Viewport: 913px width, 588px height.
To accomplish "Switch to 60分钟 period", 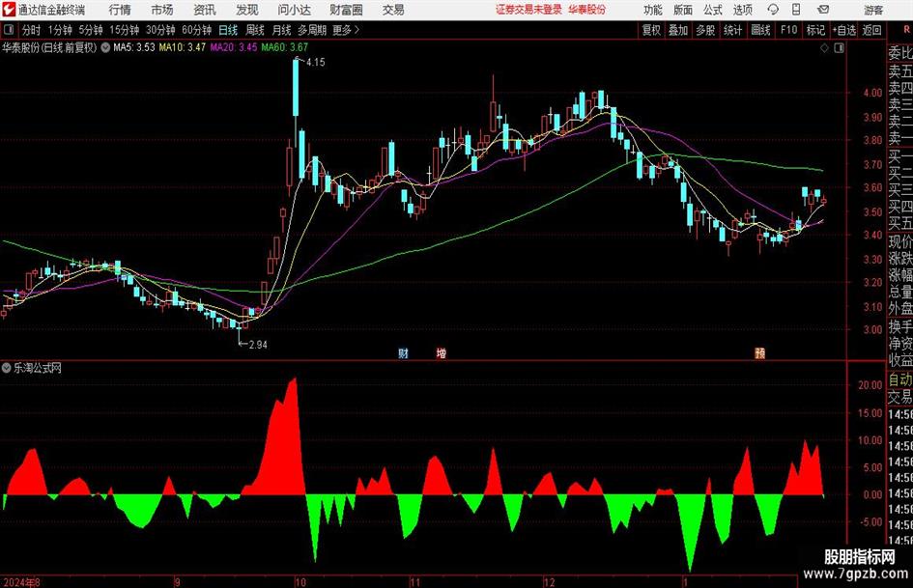I will 196,30.
